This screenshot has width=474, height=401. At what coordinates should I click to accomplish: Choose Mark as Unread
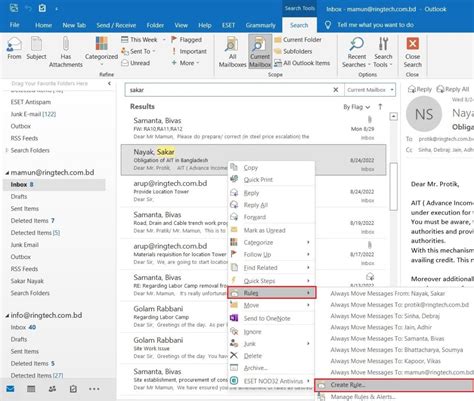(x=271, y=230)
